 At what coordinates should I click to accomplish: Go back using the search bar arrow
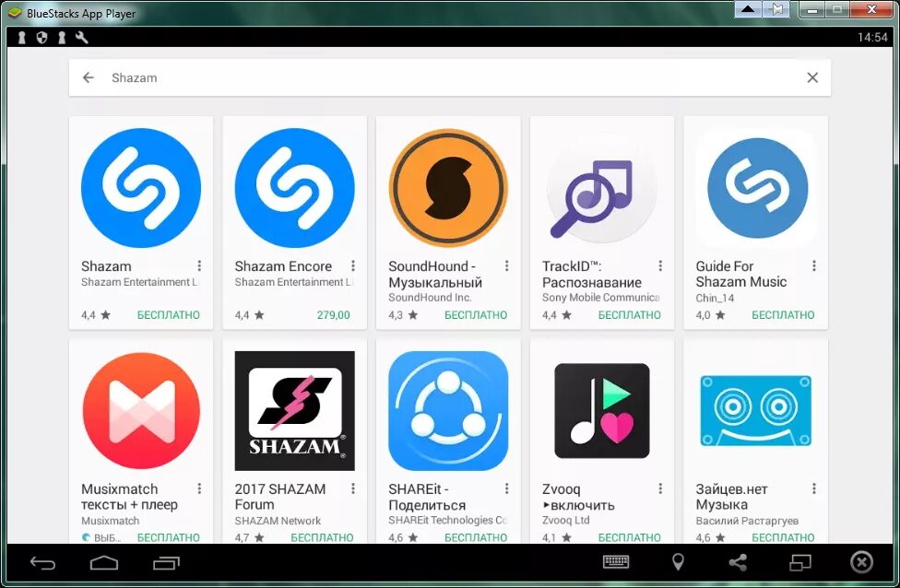pos(88,77)
